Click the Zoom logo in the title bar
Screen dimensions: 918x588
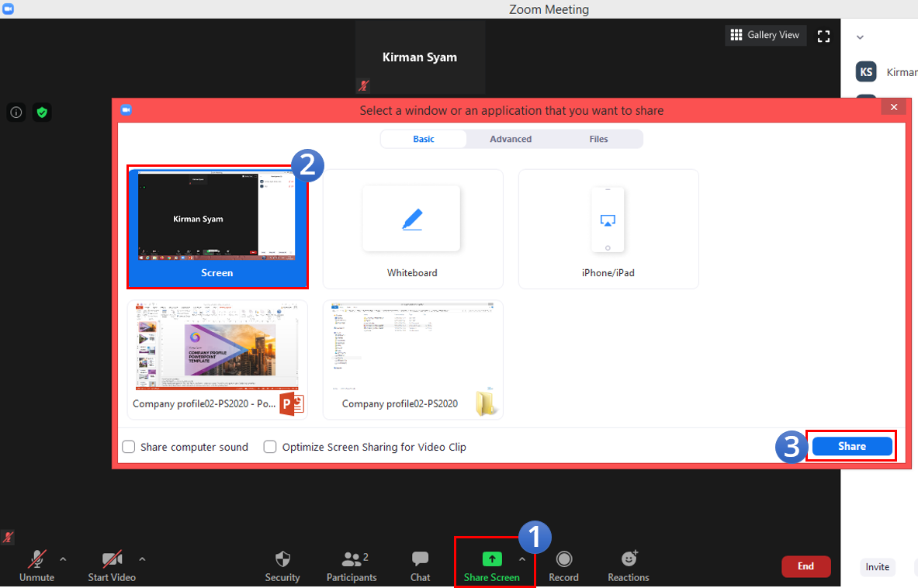[x=8, y=9]
